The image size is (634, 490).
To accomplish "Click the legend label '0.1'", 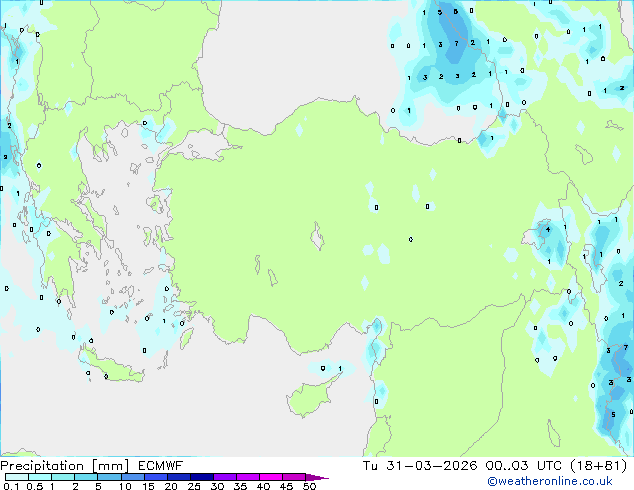I will (x=11, y=486).
